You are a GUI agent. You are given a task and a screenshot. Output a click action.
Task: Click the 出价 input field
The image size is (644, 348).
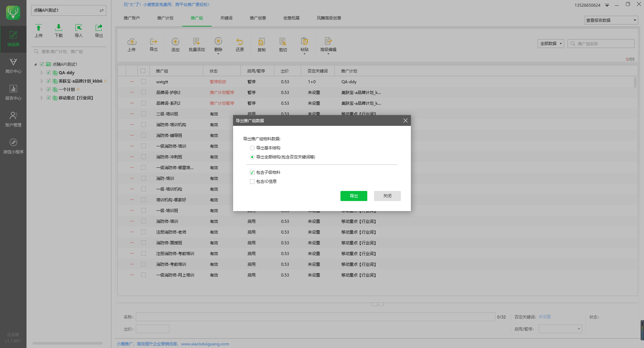click(x=153, y=329)
